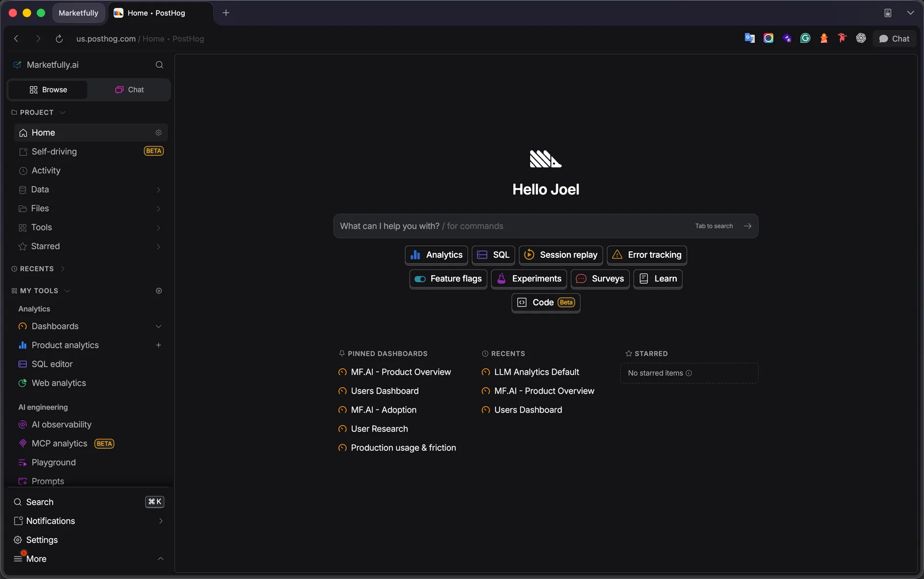Expand the Tools submenu arrow
Viewport: 924px width, 579px height.
coord(158,227)
